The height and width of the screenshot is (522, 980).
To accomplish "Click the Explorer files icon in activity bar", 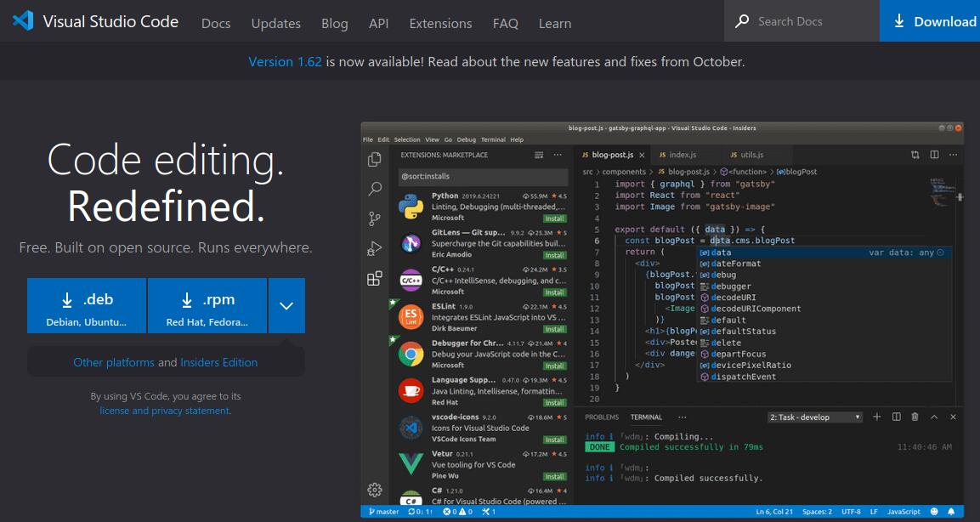I will (x=374, y=160).
